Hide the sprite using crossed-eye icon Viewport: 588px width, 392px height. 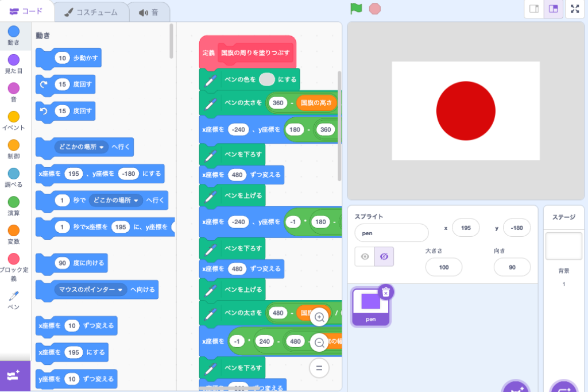click(384, 256)
